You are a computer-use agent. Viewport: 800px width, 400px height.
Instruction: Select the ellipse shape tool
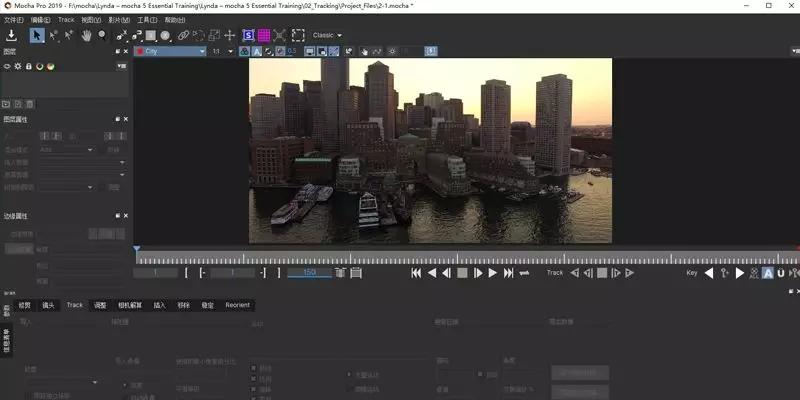(165, 35)
